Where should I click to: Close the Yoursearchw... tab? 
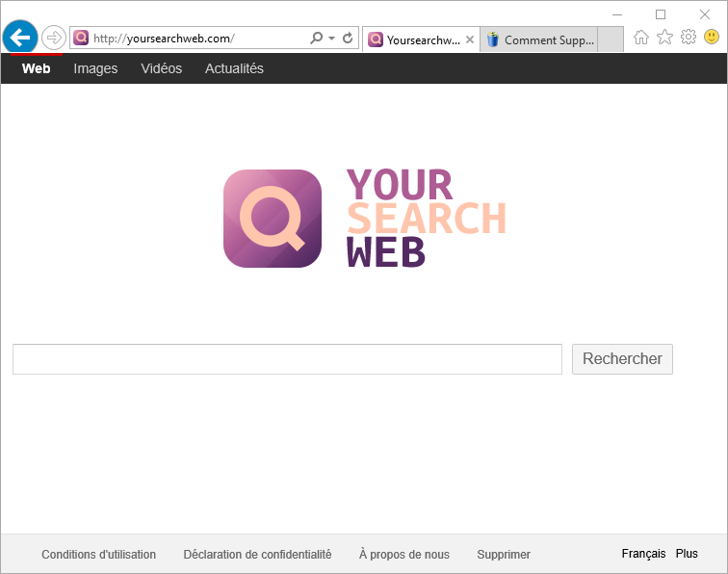(470, 39)
